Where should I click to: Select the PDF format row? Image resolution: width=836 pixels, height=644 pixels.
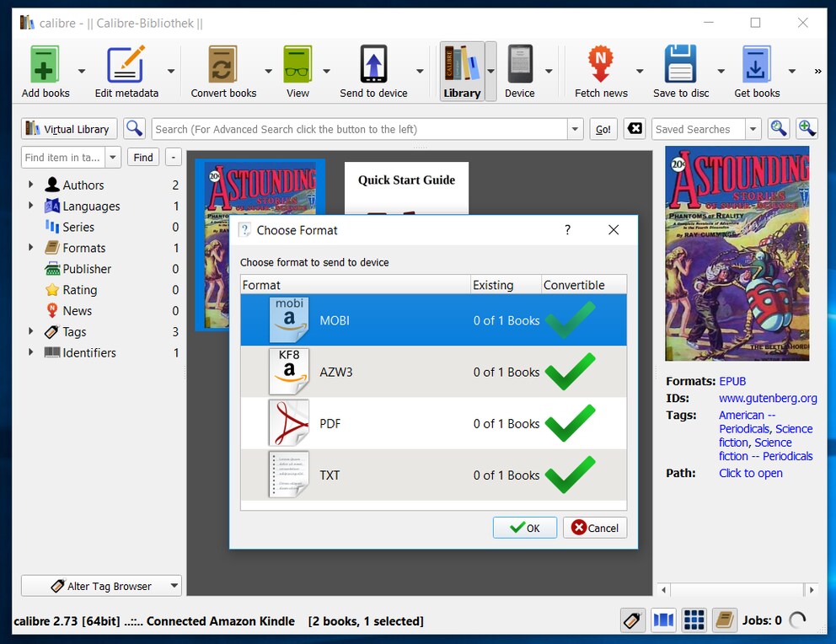[x=433, y=423]
